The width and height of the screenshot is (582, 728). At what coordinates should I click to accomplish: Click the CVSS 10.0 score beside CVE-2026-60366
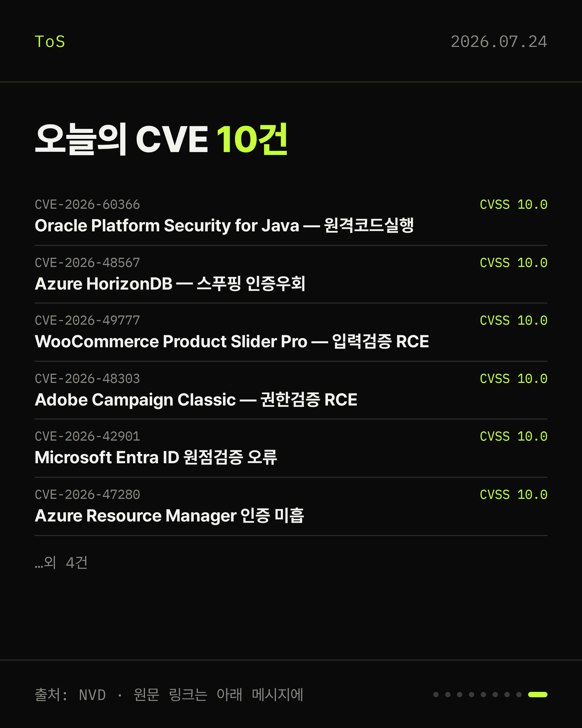click(x=514, y=204)
